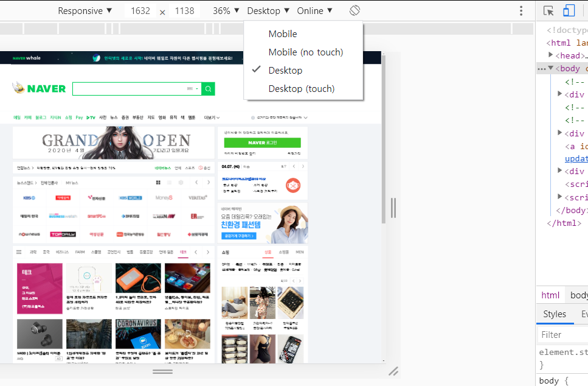Open the Desktop device type dropdown
The image size is (588, 386).
click(x=268, y=11)
